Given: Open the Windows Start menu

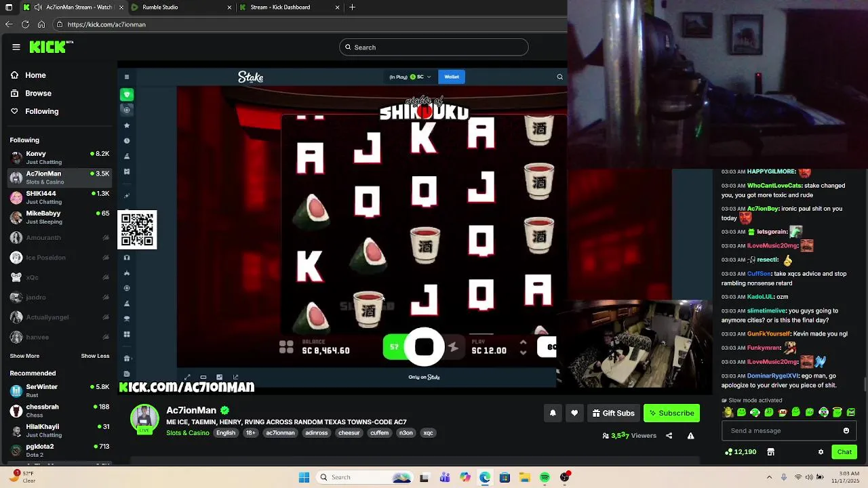Looking at the screenshot, I should [304, 477].
